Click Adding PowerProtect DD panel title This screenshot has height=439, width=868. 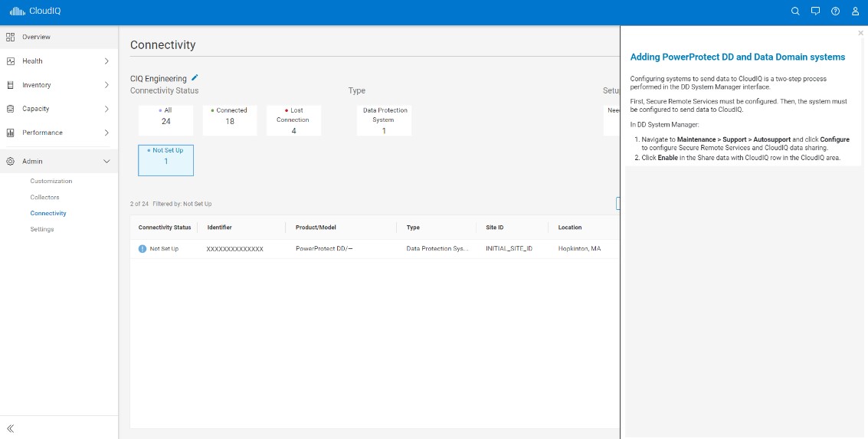pos(738,57)
